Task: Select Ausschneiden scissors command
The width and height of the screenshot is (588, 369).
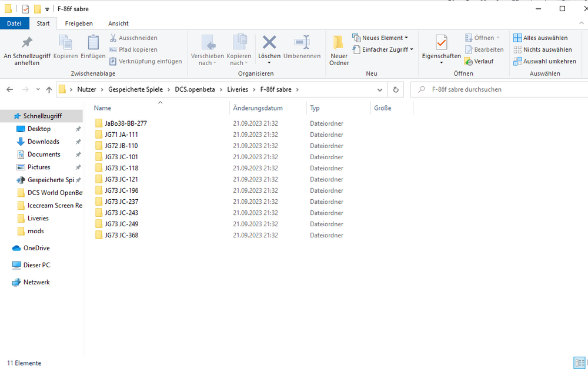Action: (x=133, y=38)
